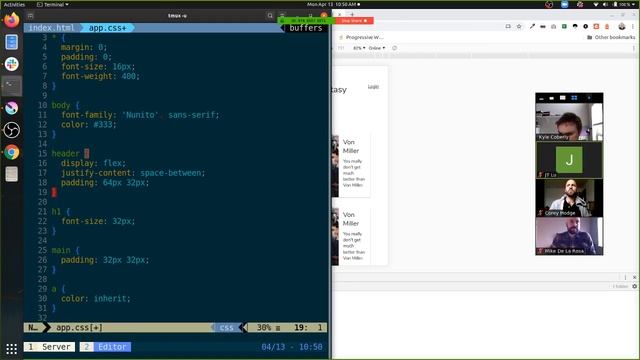Open the Files app in the dock

pos(11,174)
